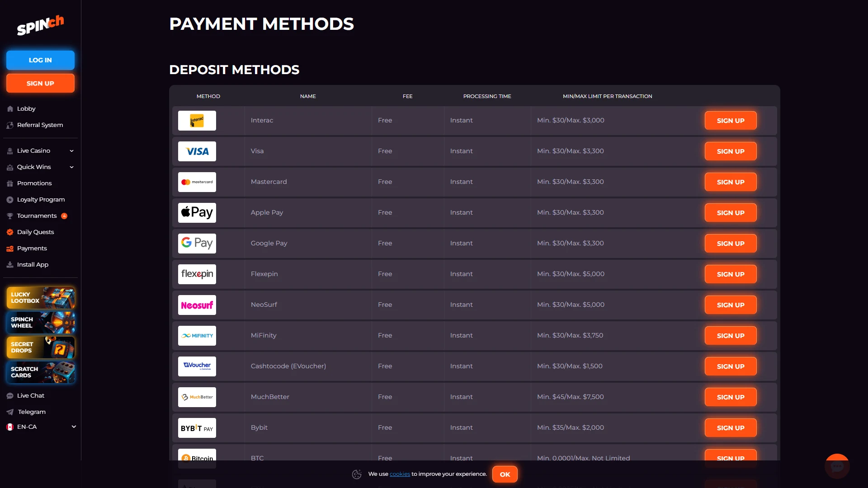868x488 pixels.
Task: Open Daily Quests page
Action: point(35,232)
